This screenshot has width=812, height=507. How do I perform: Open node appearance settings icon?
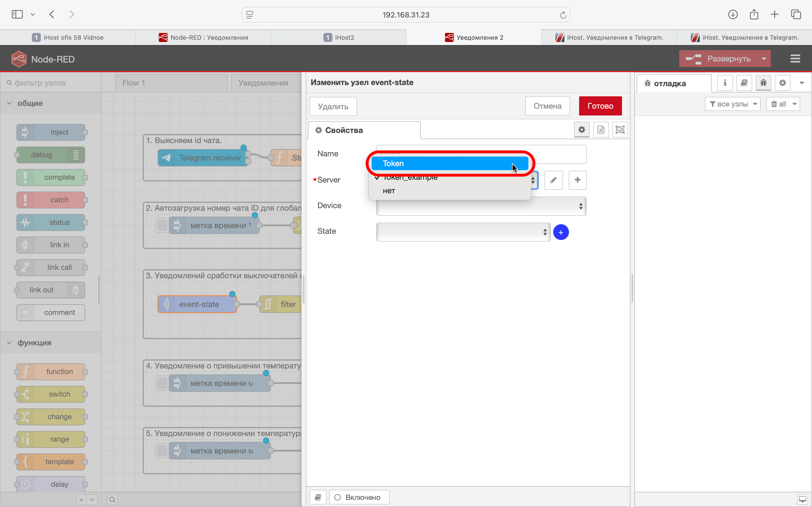pos(620,130)
